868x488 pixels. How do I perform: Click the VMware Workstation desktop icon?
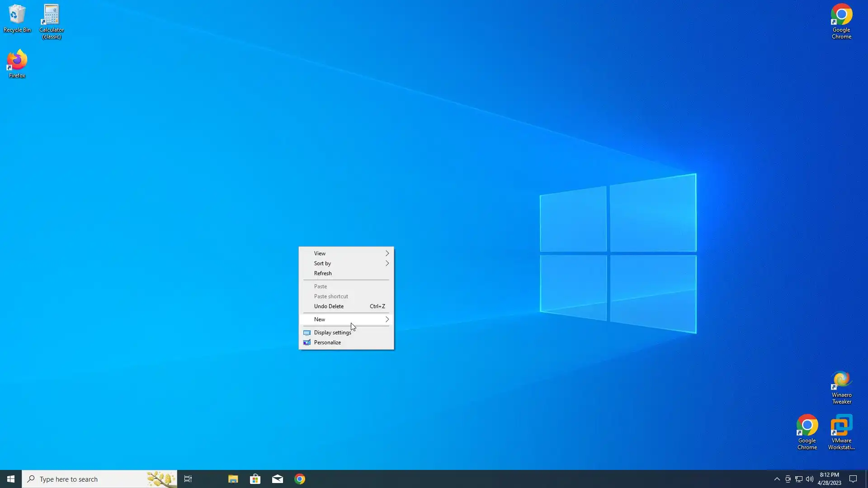[x=841, y=432]
